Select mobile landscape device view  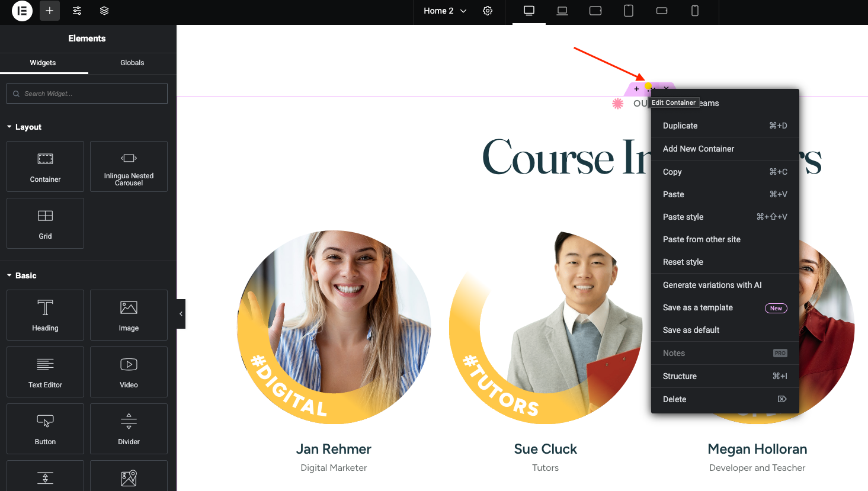click(662, 11)
